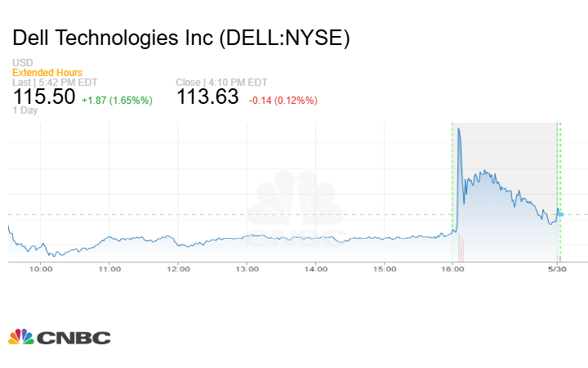This screenshot has height=368, width=588.
Task: Click the CNBC watermark in the chart center
Action: 295,209
